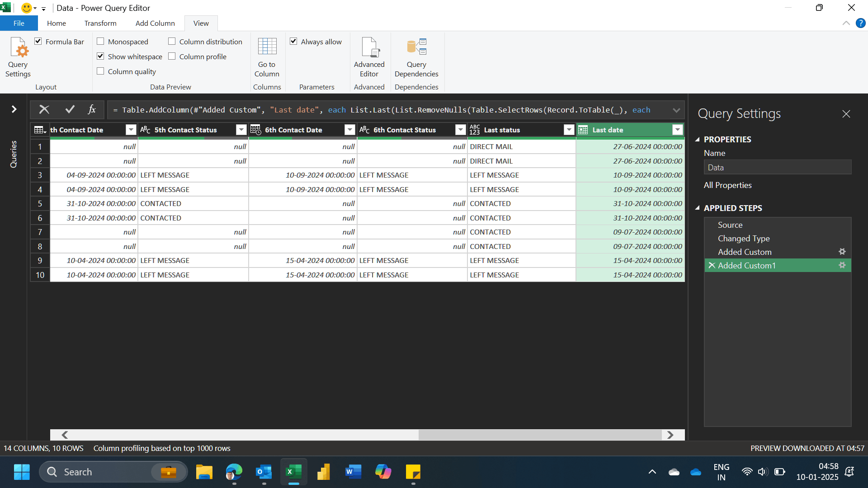Click the All Properties link
Viewport: 868px width, 488px height.
point(727,185)
